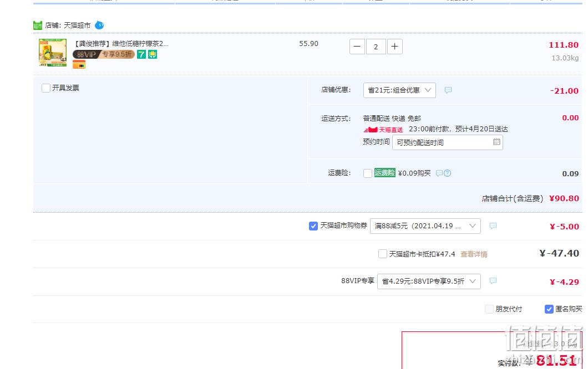Enable 天猫超市卡抵扣¥47.4 checkbox
588x369 pixels.
pyautogui.click(x=383, y=254)
